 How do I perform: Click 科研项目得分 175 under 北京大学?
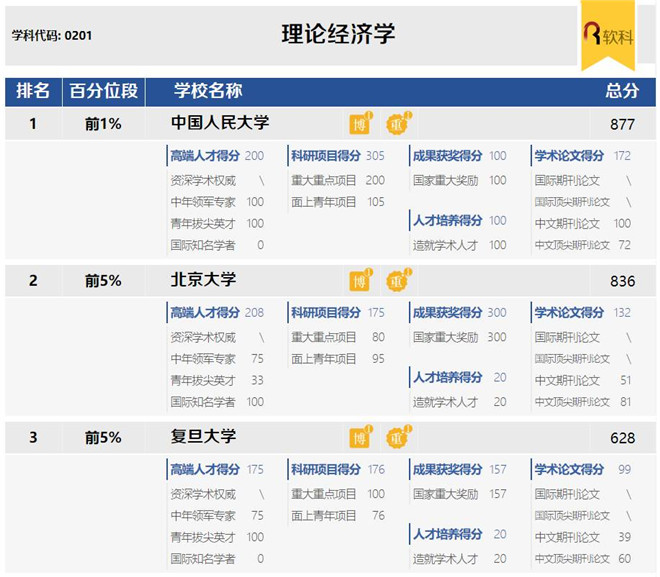tap(338, 313)
